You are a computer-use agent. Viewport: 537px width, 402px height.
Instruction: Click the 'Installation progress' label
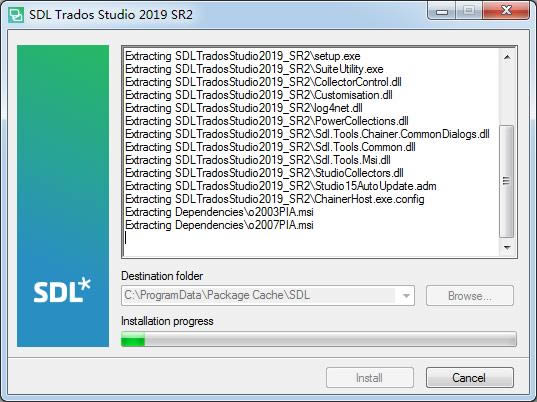click(x=167, y=321)
